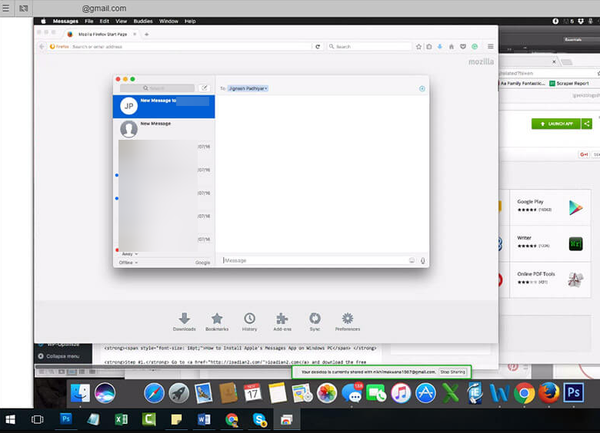The width and height of the screenshot is (600, 433).
Task: Click the Message text input field
Action: tap(310, 261)
